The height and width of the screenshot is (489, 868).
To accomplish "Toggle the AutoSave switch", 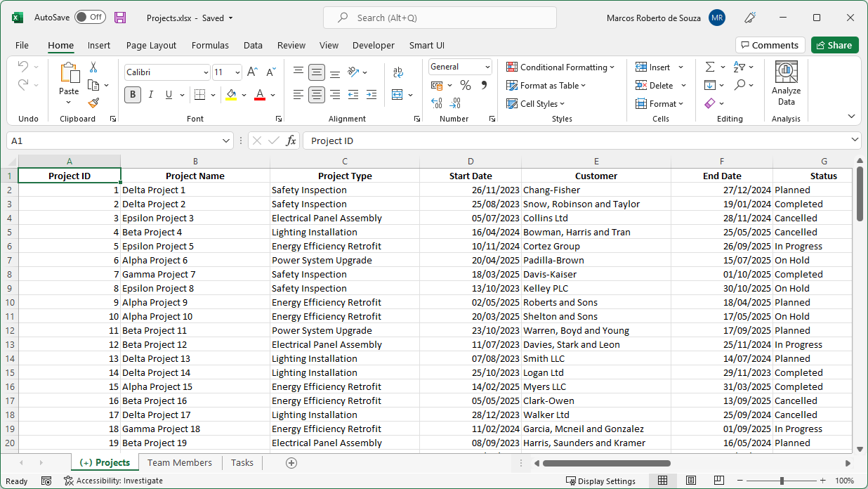I will click(x=90, y=18).
